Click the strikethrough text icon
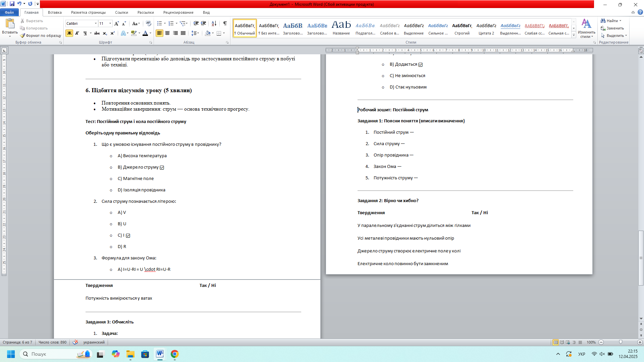The height and width of the screenshot is (362, 644). click(97, 33)
